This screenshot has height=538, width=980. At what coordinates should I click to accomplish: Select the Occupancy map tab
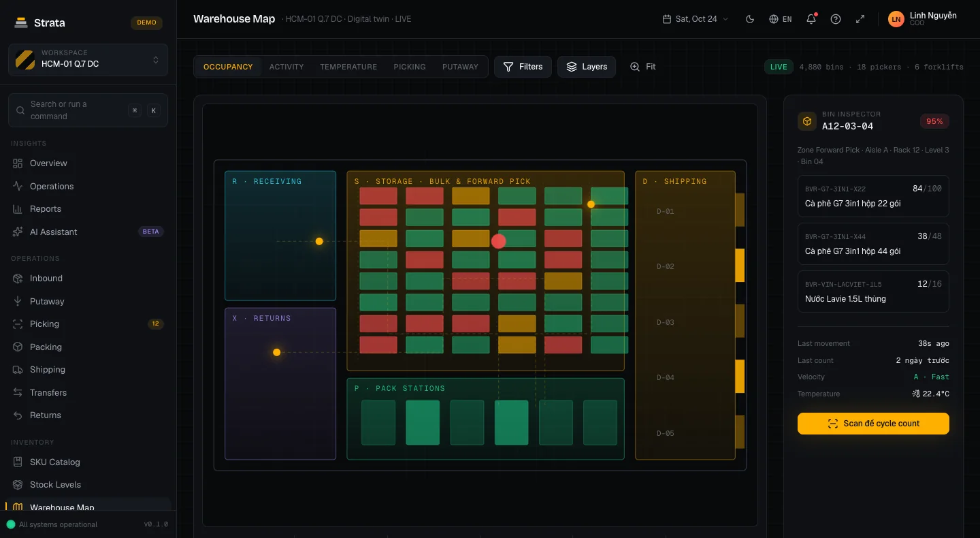228,67
